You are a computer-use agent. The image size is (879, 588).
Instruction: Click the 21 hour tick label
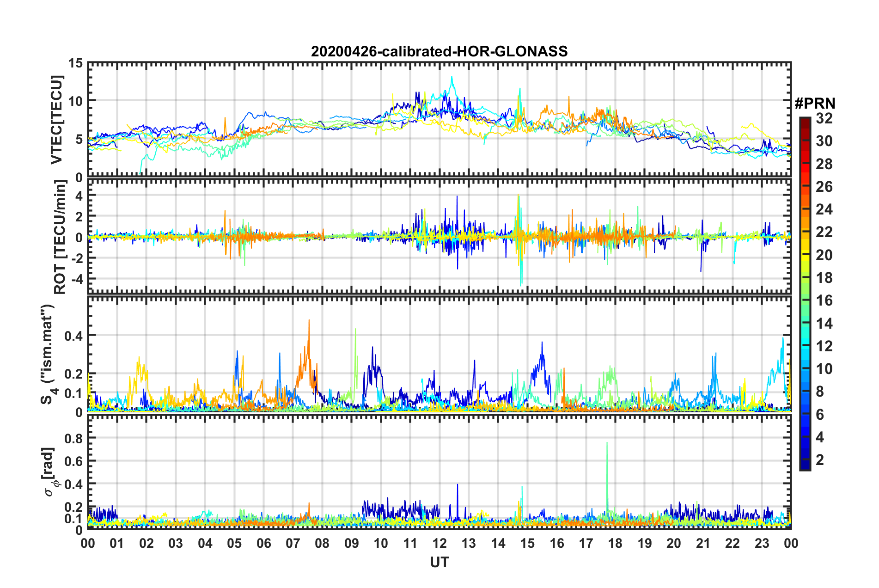pyautogui.click(x=703, y=544)
